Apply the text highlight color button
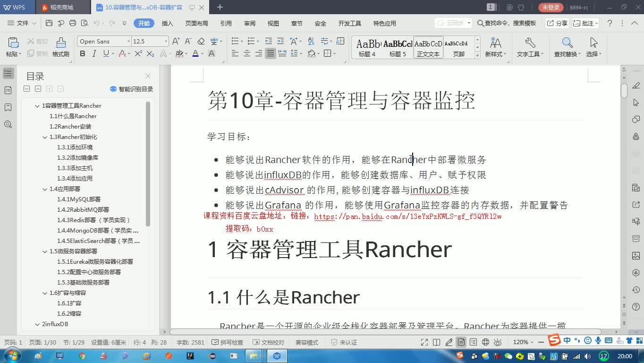644x363 pixels. coord(179,54)
